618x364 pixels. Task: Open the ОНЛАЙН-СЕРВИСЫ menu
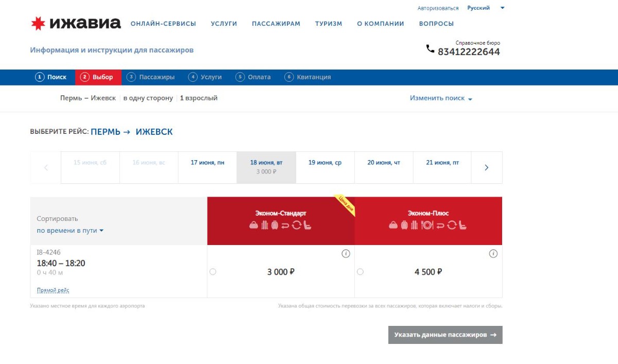click(163, 24)
